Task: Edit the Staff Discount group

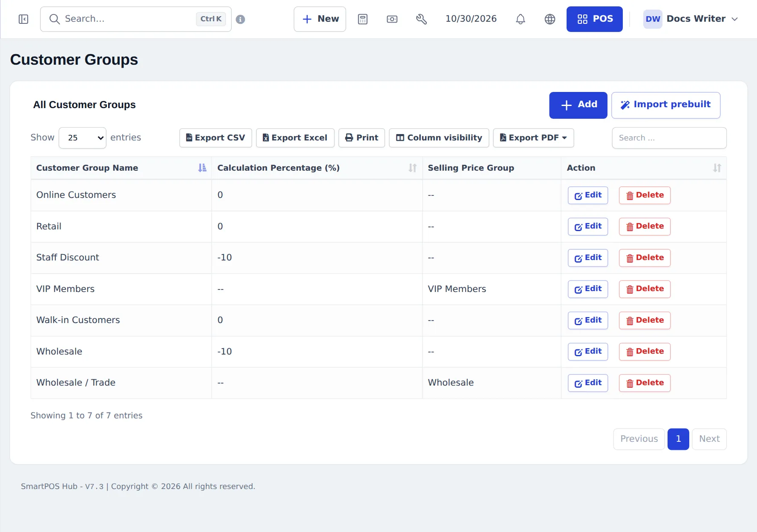Action: tap(588, 258)
